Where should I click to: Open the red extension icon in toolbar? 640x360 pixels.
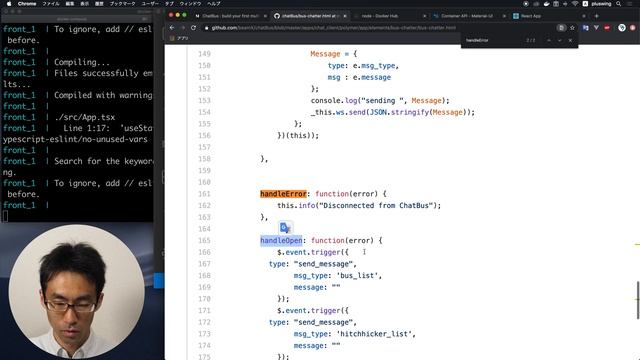point(607,28)
